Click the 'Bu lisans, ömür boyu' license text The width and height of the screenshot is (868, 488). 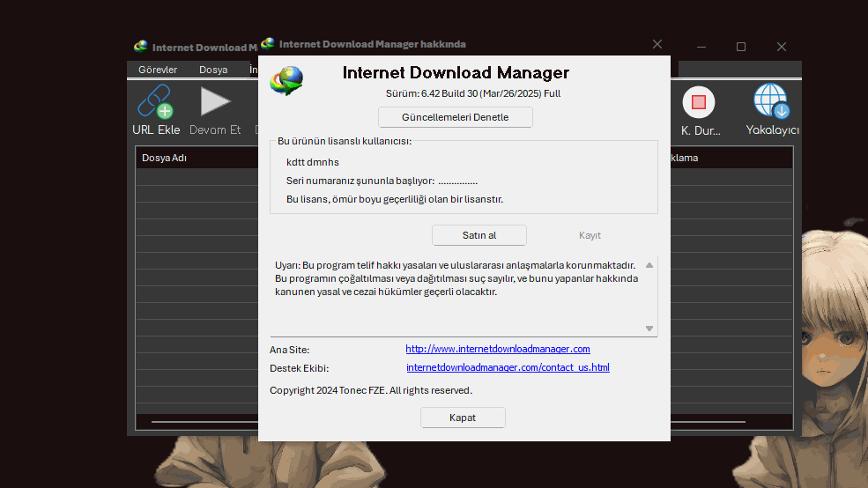point(395,199)
